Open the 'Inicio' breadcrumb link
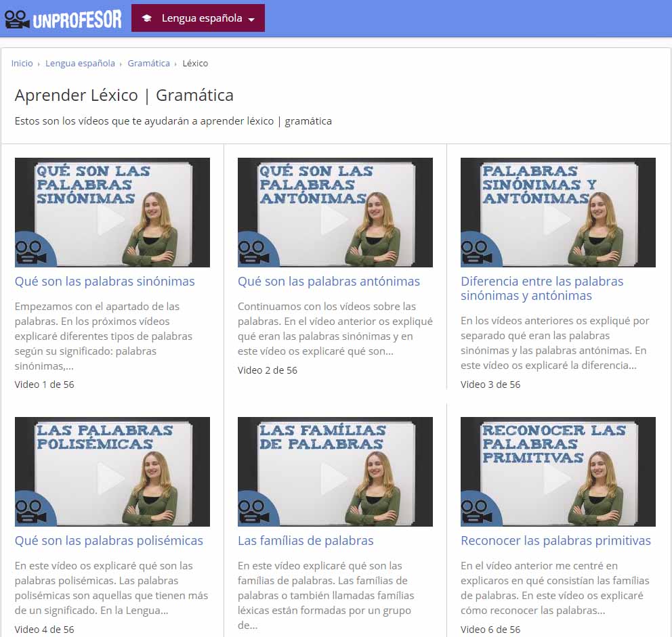The image size is (672, 637). pyautogui.click(x=22, y=63)
